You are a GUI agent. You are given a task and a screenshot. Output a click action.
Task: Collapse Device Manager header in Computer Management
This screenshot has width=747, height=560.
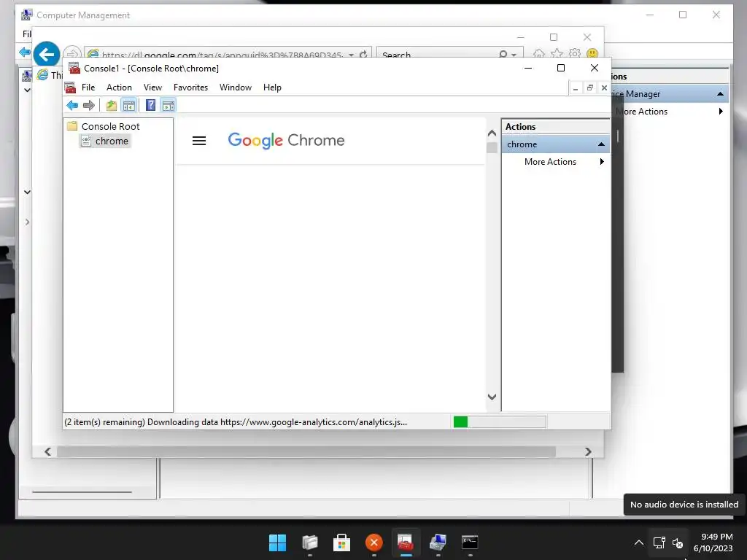720,94
